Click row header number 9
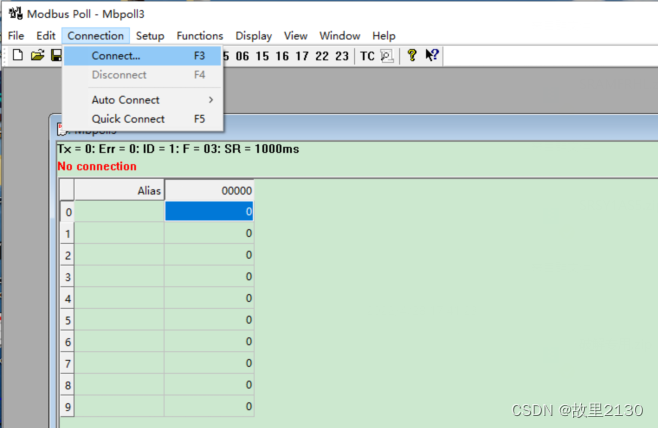Image resolution: width=658 pixels, height=428 pixels. (x=68, y=407)
